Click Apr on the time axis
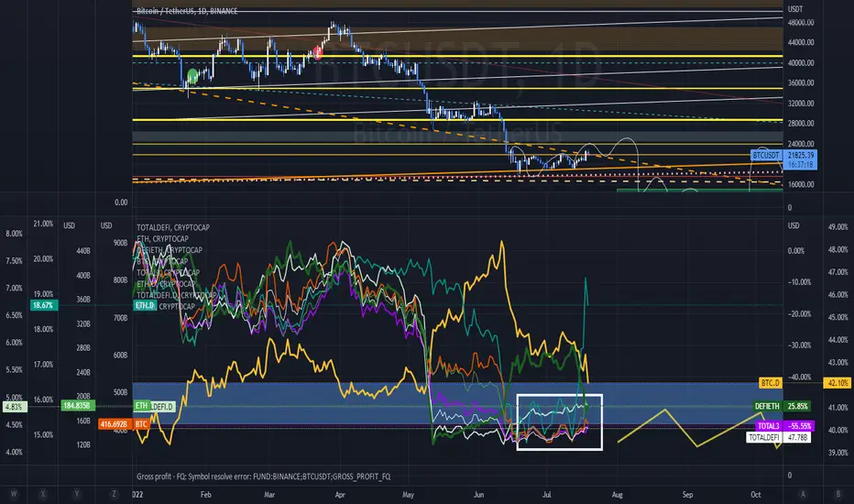Image resolution: width=854 pixels, height=504 pixels. pos(340,495)
